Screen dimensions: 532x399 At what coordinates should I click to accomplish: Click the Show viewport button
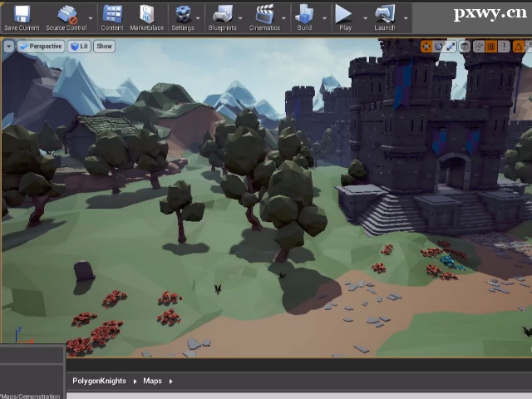coord(104,47)
